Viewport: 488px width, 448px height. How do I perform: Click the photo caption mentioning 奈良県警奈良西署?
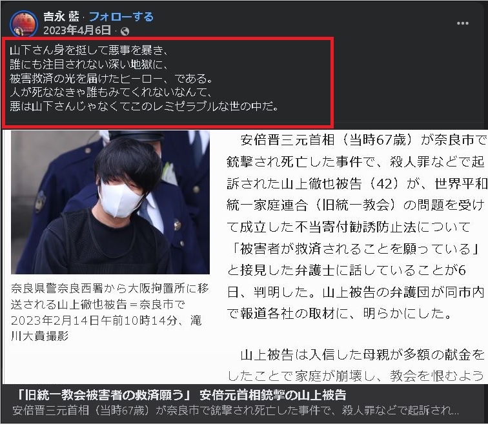pyautogui.click(x=110, y=312)
